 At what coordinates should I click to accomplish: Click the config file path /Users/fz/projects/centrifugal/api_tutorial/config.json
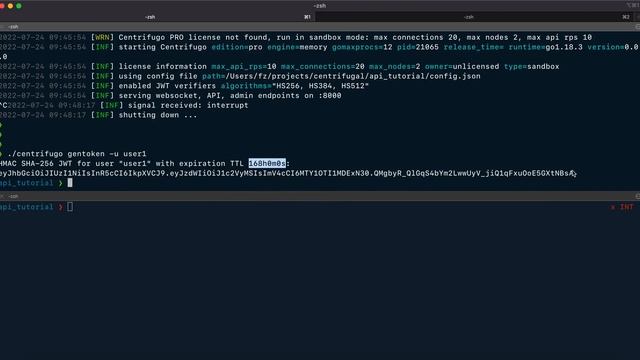click(x=353, y=76)
